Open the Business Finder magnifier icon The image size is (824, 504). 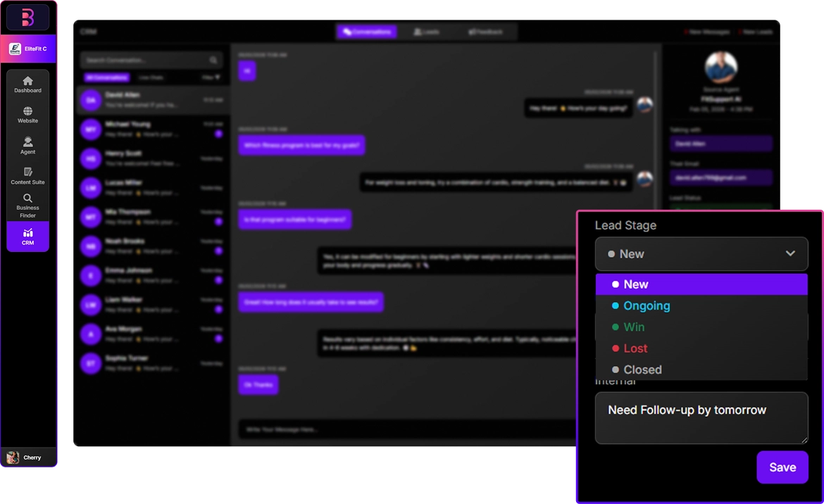28,199
